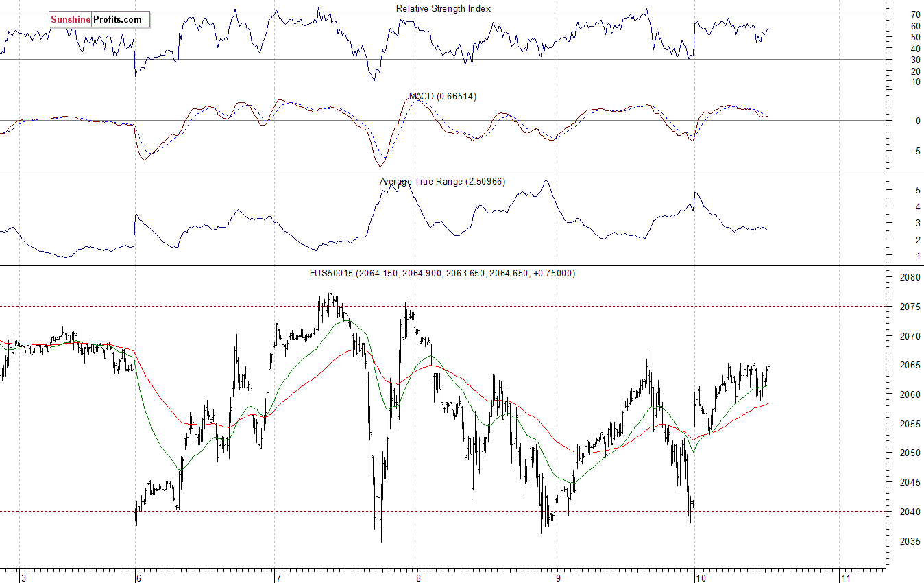Viewport: 924px width, 583px height.
Task: Click date label 9 on time axis
Action: pyautogui.click(x=557, y=578)
